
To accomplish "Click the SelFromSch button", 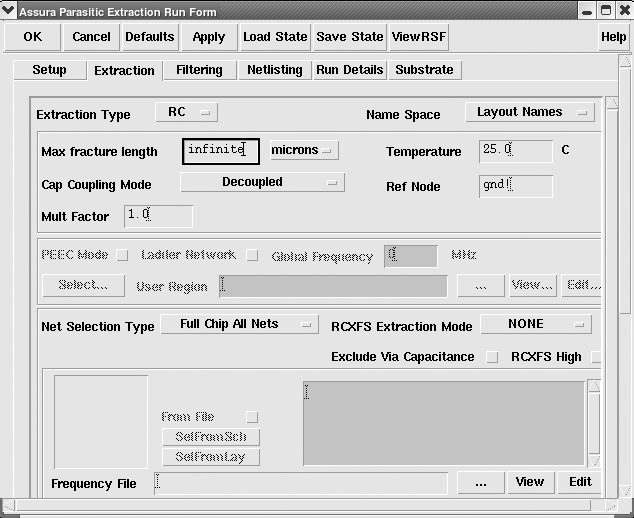I will point(211,437).
